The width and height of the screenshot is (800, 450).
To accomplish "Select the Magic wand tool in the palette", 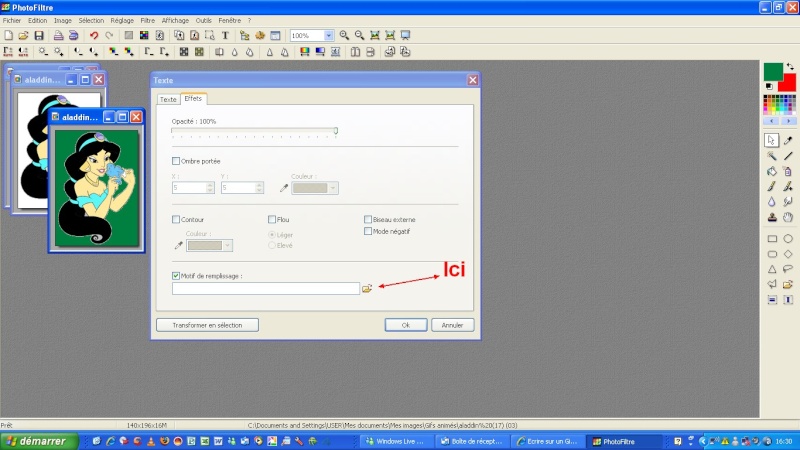I will [x=772, y=156].
